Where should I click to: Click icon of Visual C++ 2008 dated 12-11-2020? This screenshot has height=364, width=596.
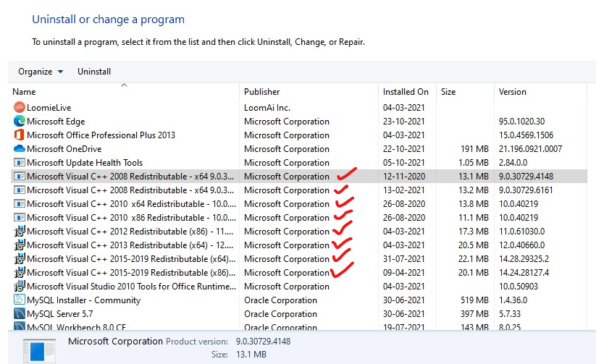pyautogui.click(x=20, y=177)
